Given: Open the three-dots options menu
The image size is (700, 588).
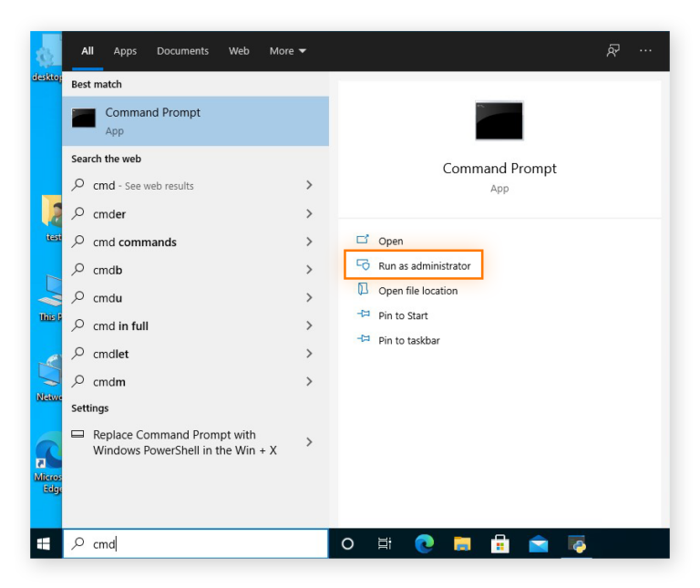Looking at the screenshot, I should [645, 50].
